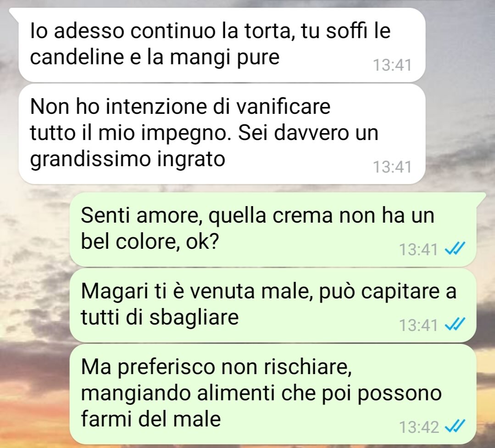Click the blue read ticks on 'tutti di sbagliare' message
Viewport: 495px width, 448px height.
[455, 324]
